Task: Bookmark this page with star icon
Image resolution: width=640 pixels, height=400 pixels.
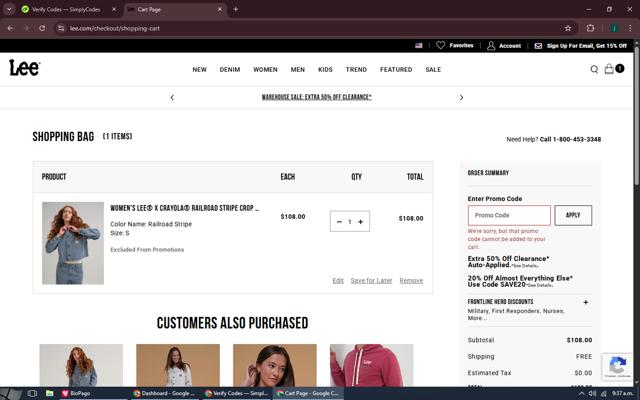Action: 568,28
